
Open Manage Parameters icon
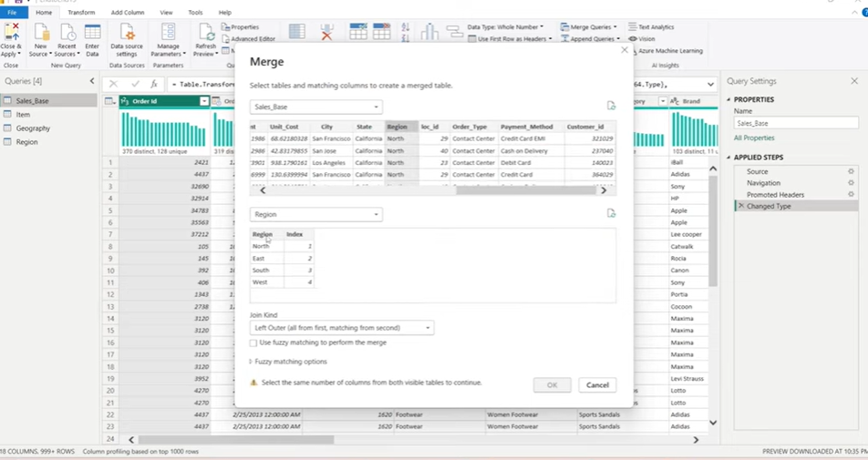coord(168,32)
